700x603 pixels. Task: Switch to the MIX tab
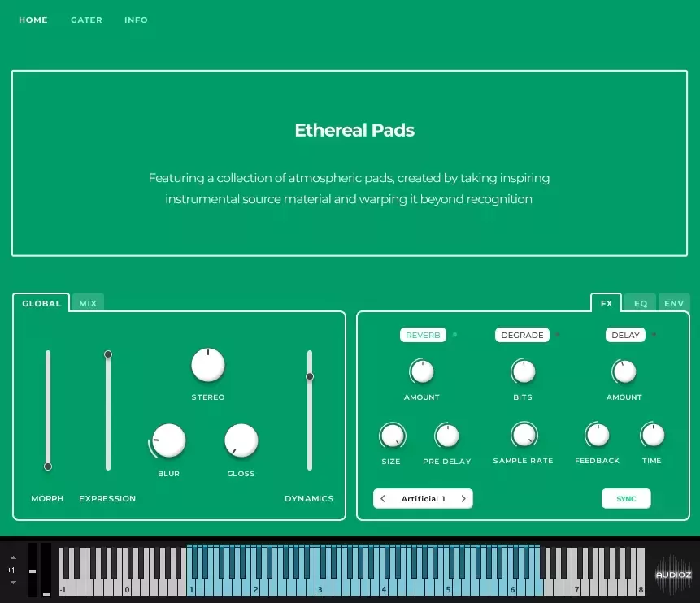[x=88, y=303]
